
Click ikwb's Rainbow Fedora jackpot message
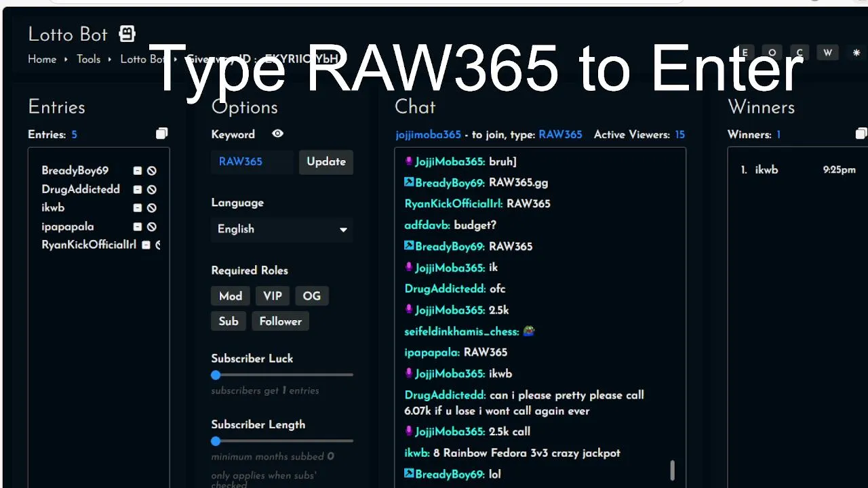click(x=512, y=453)
